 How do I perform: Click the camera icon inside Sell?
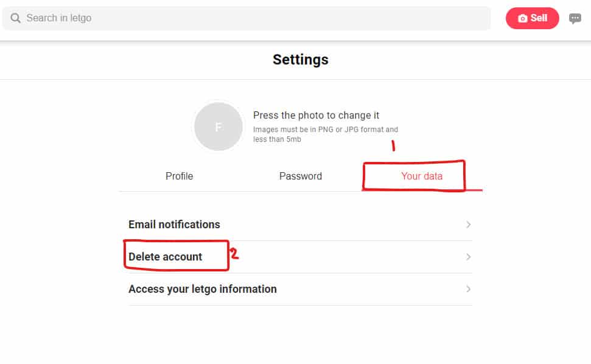(522, 18)
